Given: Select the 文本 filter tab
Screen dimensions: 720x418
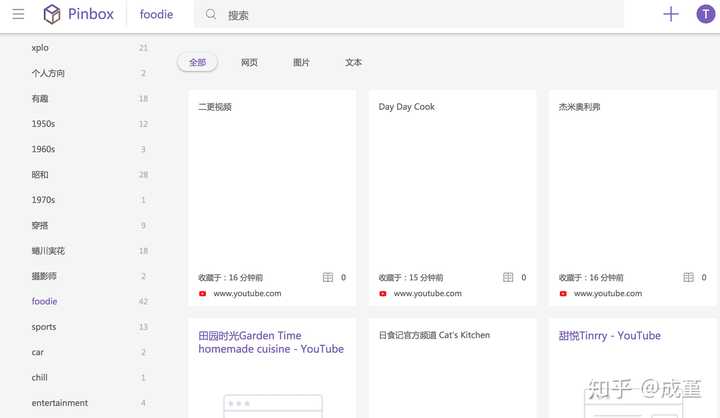Looking at the screenshot, I should [353, 62].
